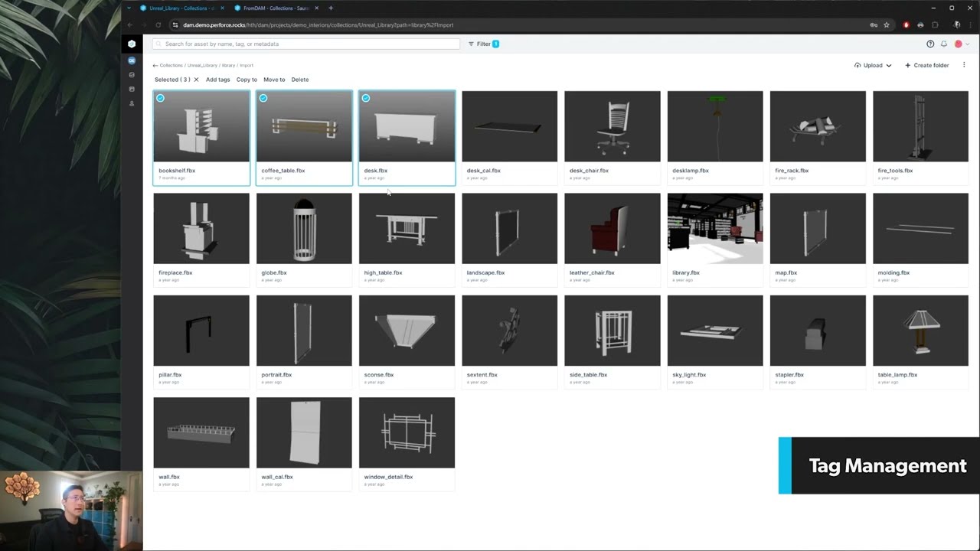Click the password key icon in address bar
The height and width of the screenshot is (551, 980).
(874, 24)
